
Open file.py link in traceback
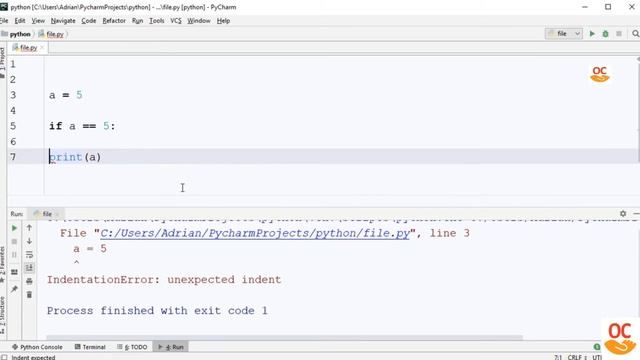[255, 233]
